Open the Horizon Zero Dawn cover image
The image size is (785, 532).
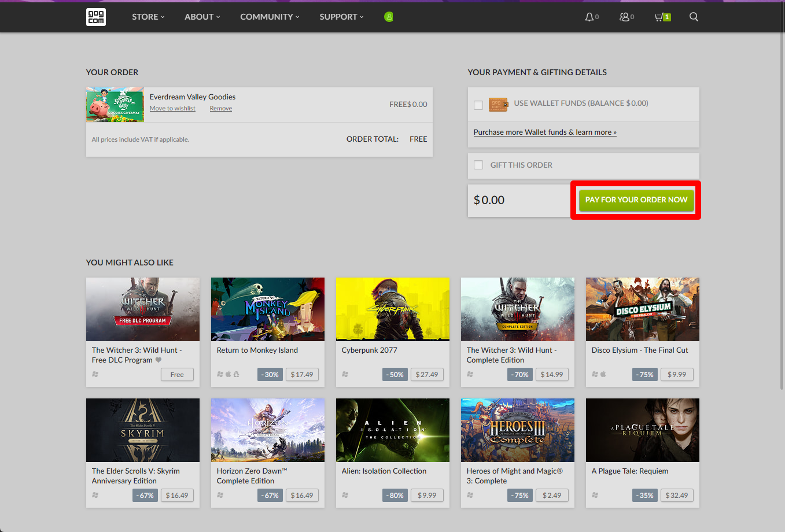[x=268, y=430]
